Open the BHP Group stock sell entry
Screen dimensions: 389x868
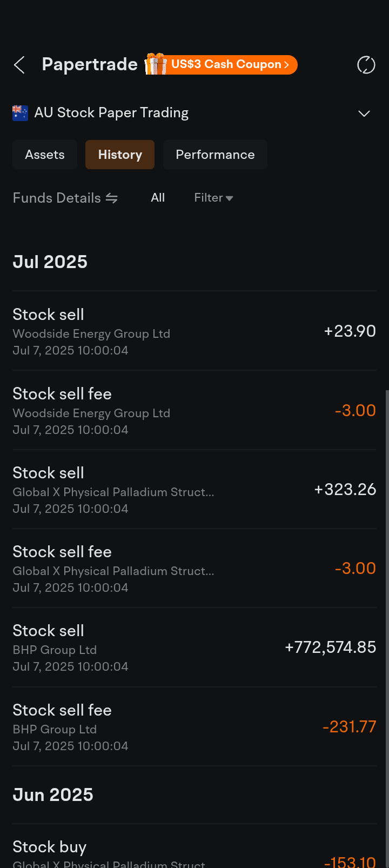[x=194, y=647]
